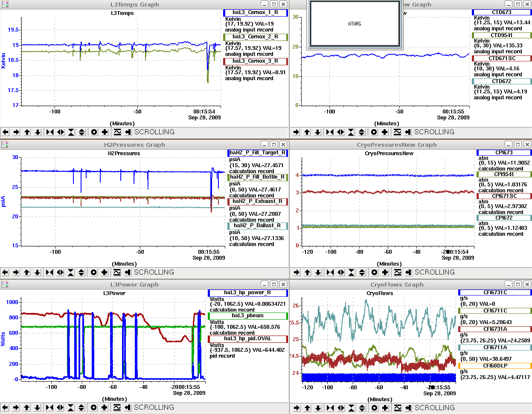The height and width of the screenshot is (414, 532).
Task: Select the CFI6731C legend entry
Action: pyautogui.click(x=495, y=292)
